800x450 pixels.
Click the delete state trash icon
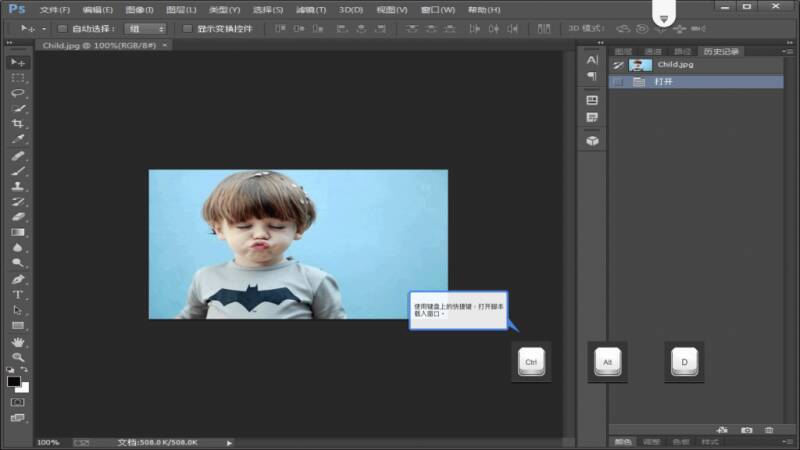pos(769,430)
